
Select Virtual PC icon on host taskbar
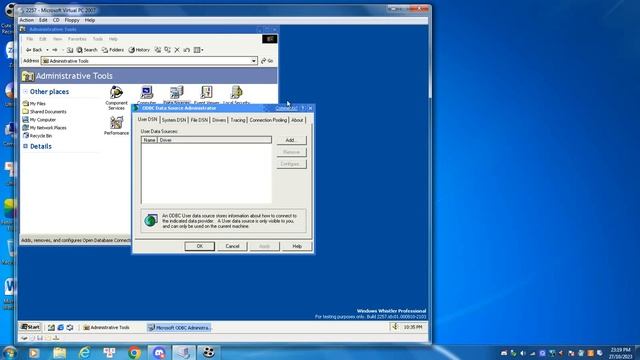pyautogui.click(x=184, y=353)
